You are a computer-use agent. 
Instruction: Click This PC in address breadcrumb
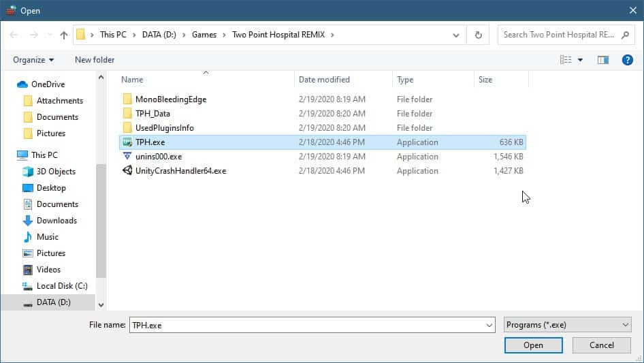pyautogui.click(x=113, y=35)
